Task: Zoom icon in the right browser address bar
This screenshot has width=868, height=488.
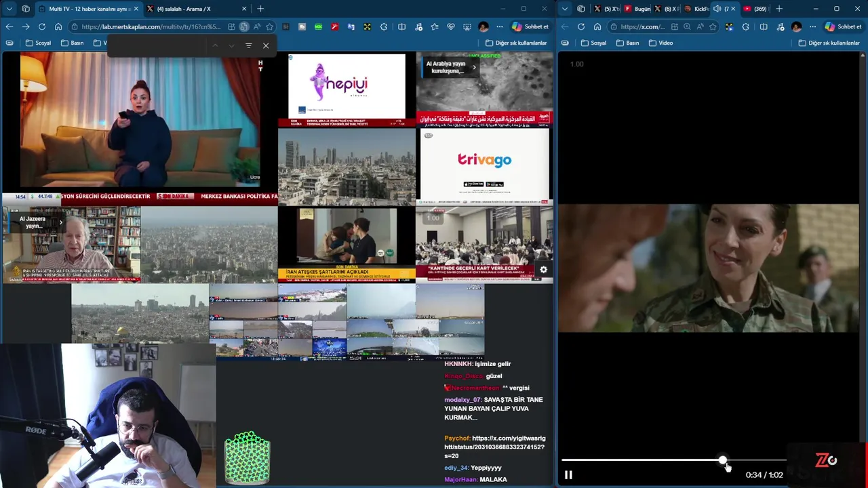Action: (x=687, y=26)
